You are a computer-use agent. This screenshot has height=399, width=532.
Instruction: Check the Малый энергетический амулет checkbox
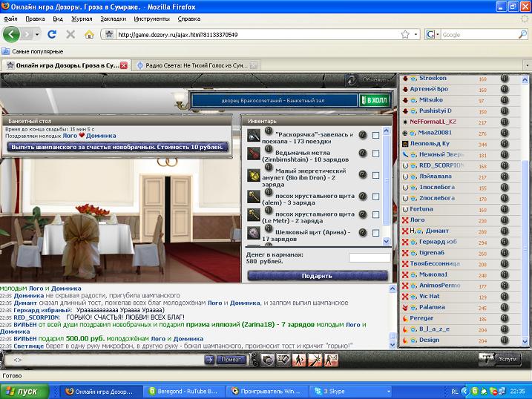(x=375, y=175)
